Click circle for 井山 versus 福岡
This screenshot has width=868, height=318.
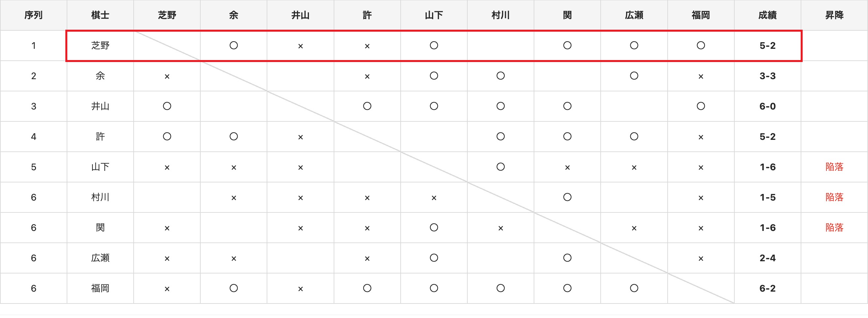pyautogui.click(x=701, y=106)
